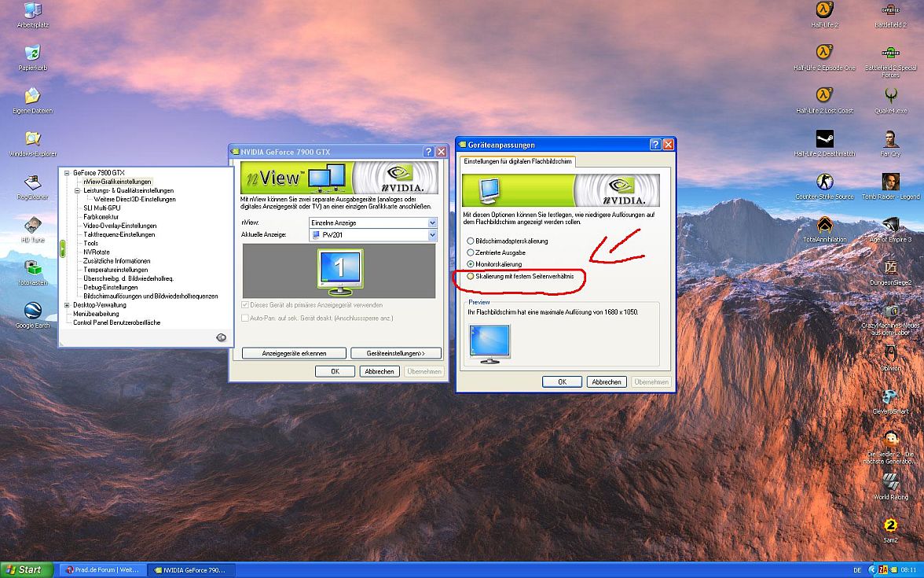924x578 pixels.
Task: Open Counter-Strike Source desktop shortcut
Action: [x=823, y=182]
